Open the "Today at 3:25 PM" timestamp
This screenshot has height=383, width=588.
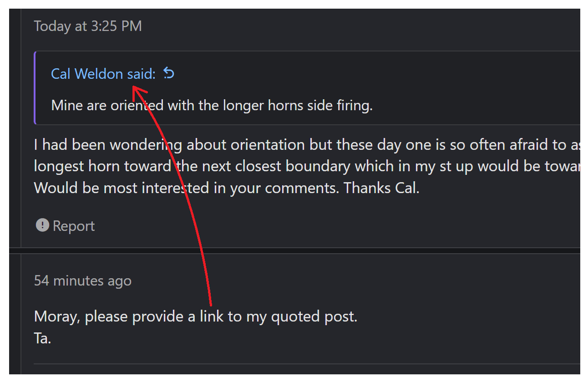tap(88, 26)
